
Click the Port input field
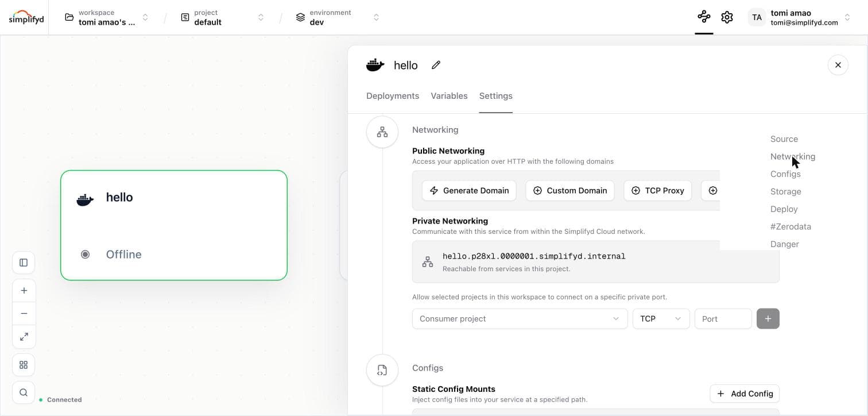click(723, 319)
